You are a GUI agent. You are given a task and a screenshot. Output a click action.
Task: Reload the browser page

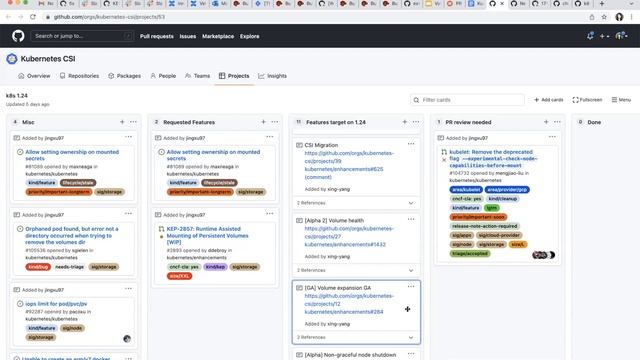(33, 17)
